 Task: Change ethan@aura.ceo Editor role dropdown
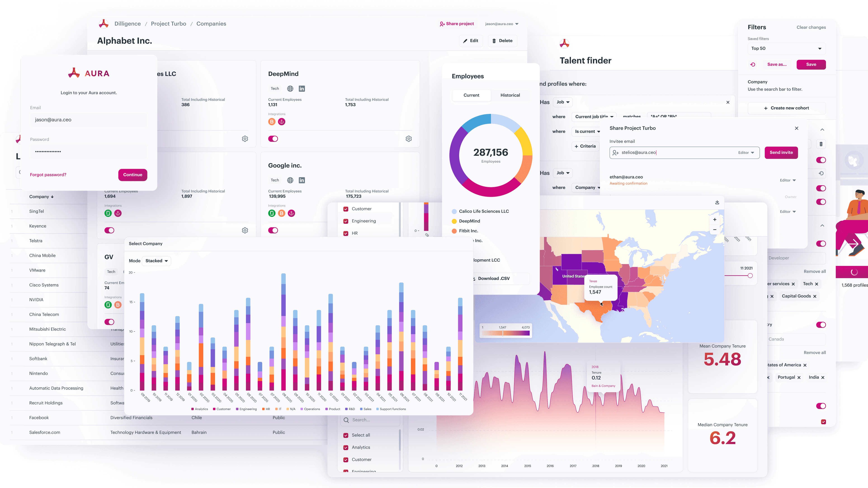tap(788, 180)
